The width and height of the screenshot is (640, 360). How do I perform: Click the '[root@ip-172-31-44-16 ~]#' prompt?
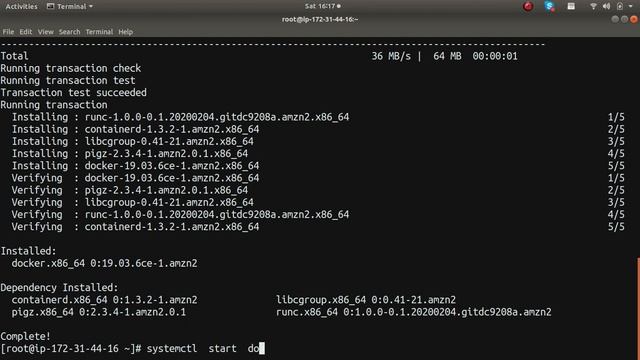coord(71,349)
